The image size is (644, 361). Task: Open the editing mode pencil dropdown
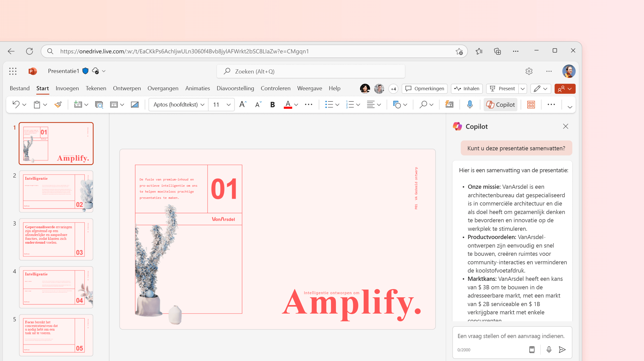pyautogui.click(x=540, y=89)
